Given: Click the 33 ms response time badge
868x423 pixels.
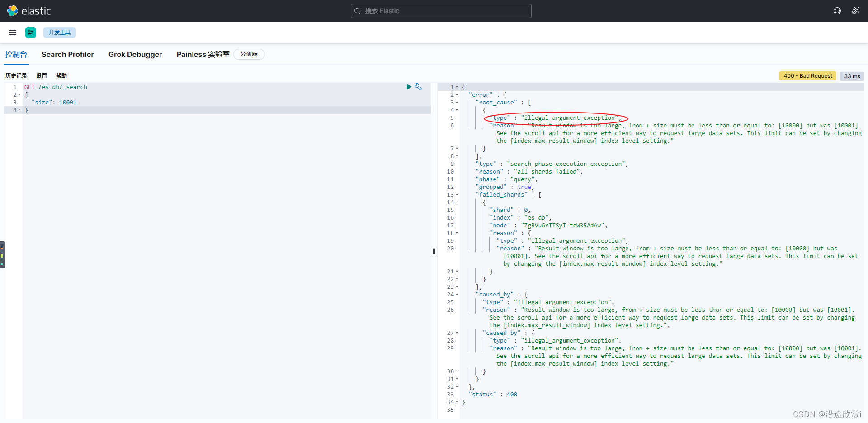Looking at the screenshot, I should tap(852, 76).
